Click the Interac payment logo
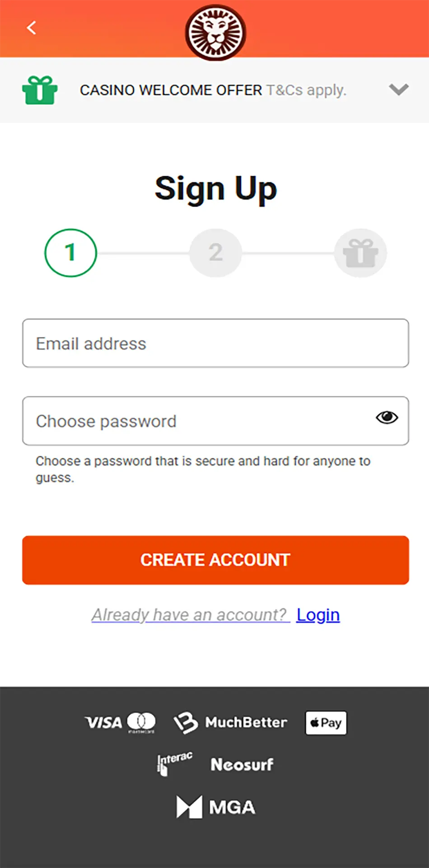 (x=175, y=764)
